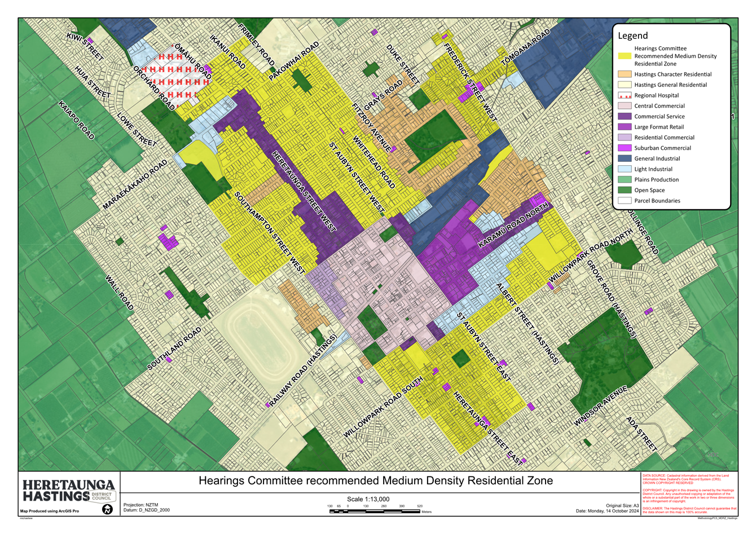Click the Grays Road label
This screenshot has height=534, width=756.
383,95
